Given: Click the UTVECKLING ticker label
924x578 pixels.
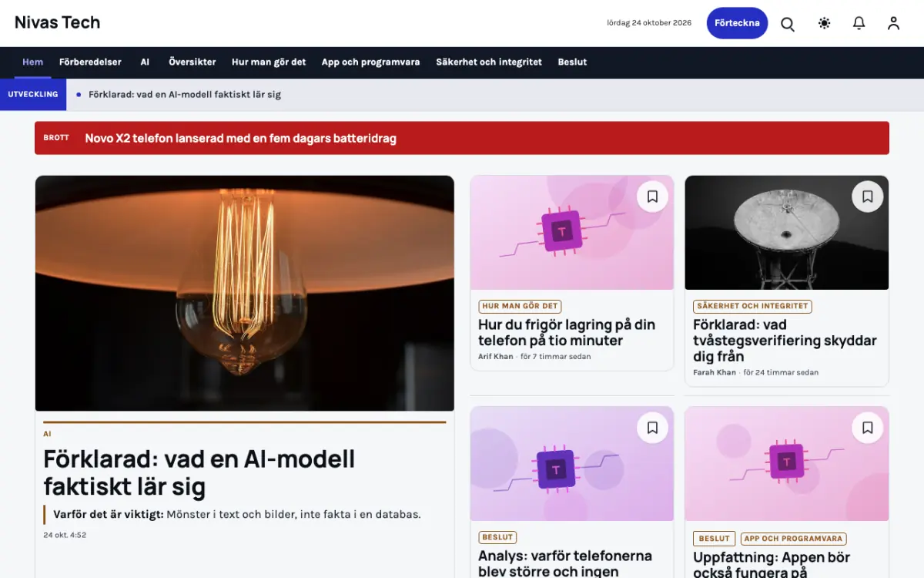Looking at the screenshot, I should pos(33,95).
